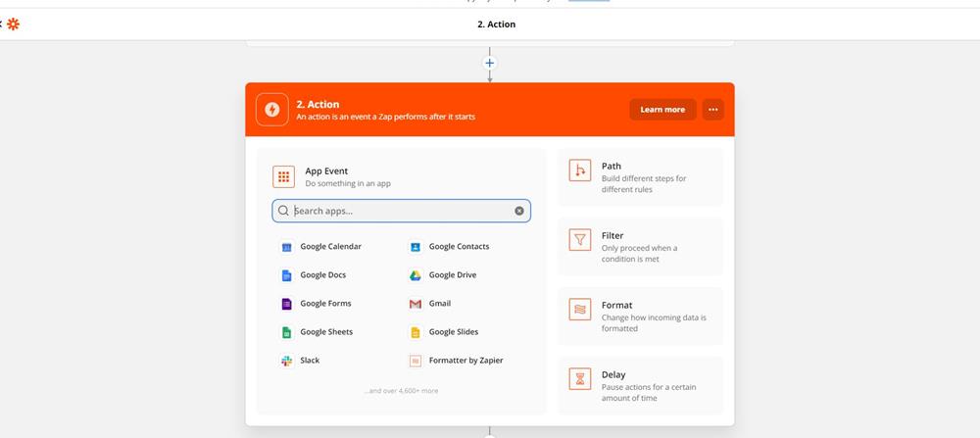Choose Google Contacts app label
The width and height of the screenshot is (980, 438).
click(x=459, y=246)
